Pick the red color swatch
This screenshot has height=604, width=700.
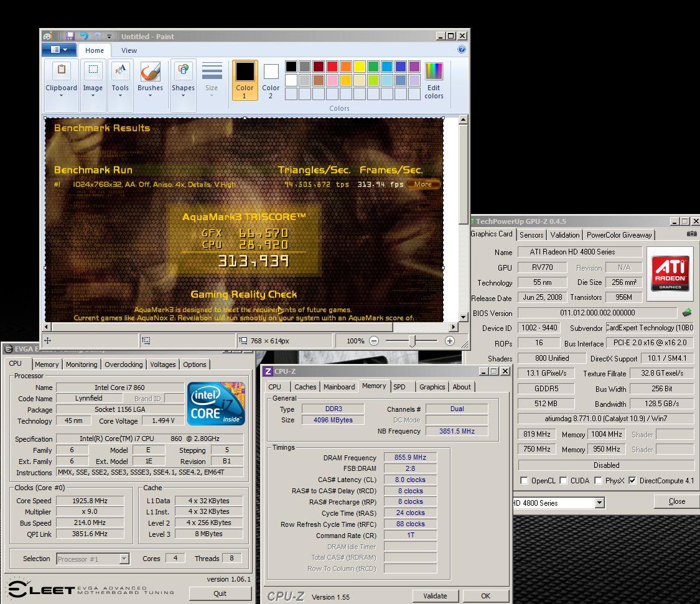click(x=332, y=67)
